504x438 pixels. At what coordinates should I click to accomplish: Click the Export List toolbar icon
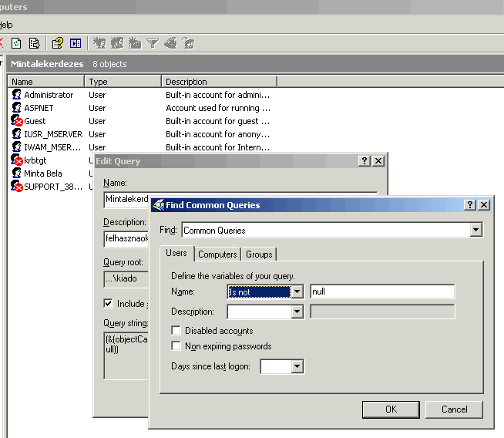click(34, 43)
